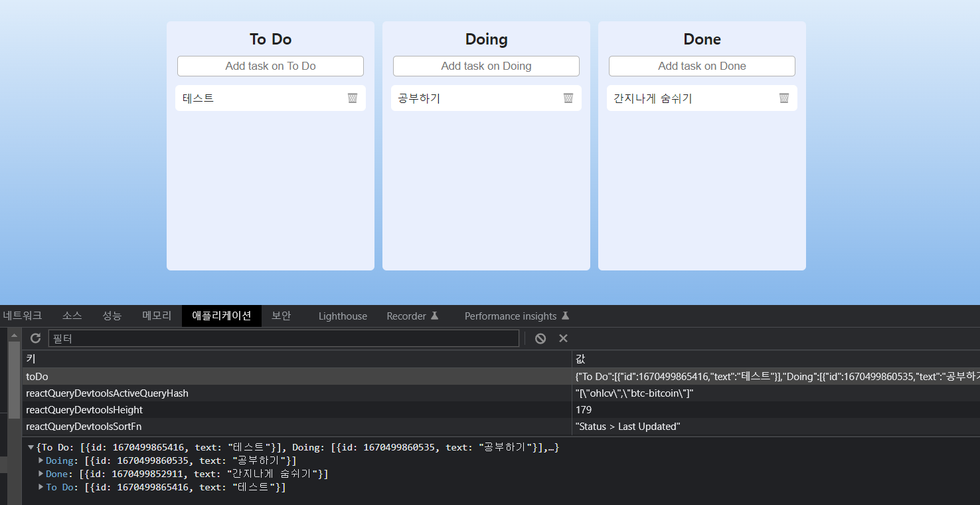Select the reactQueryDevtoolsSortFn key

[x=297, y=426]
